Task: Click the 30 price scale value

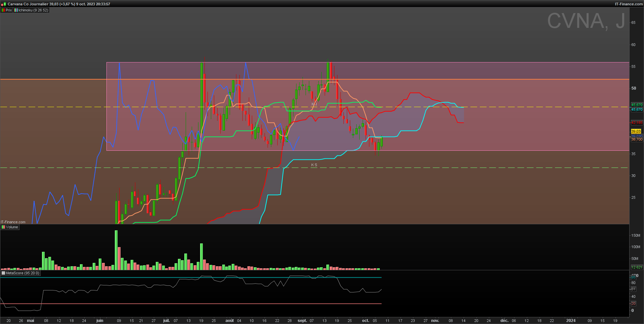Action: (633, 176)
